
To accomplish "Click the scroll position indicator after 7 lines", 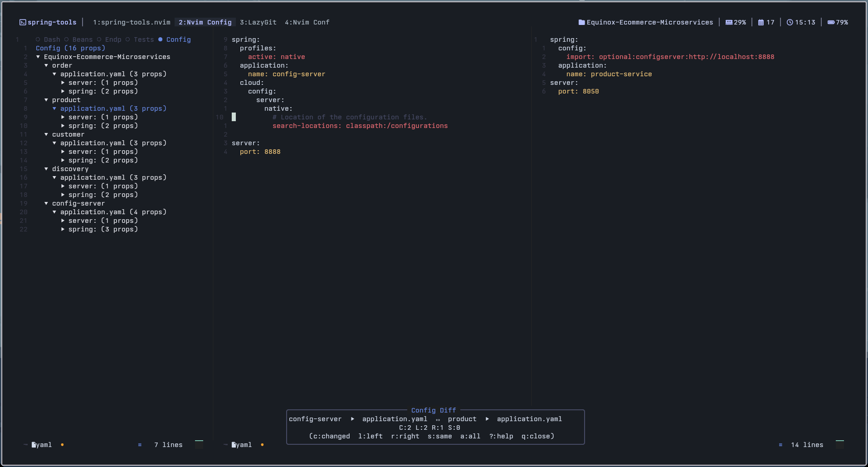I will point(199,444).
